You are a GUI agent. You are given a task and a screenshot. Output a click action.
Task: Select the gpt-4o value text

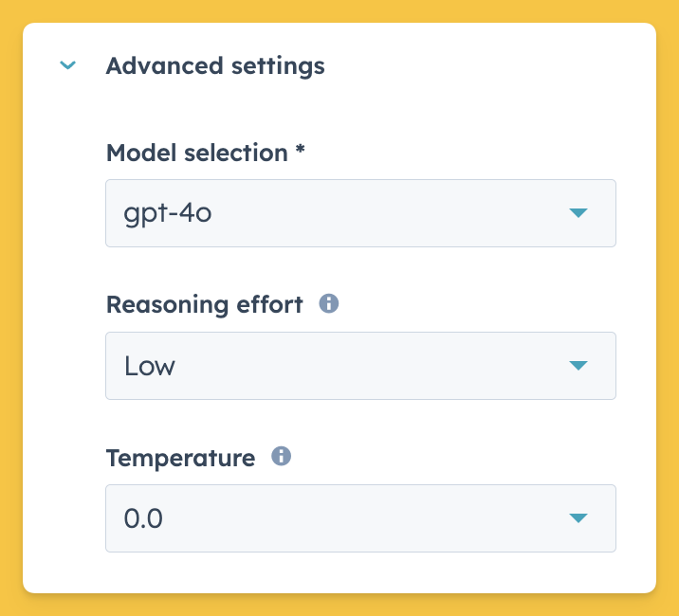(167, 213)
